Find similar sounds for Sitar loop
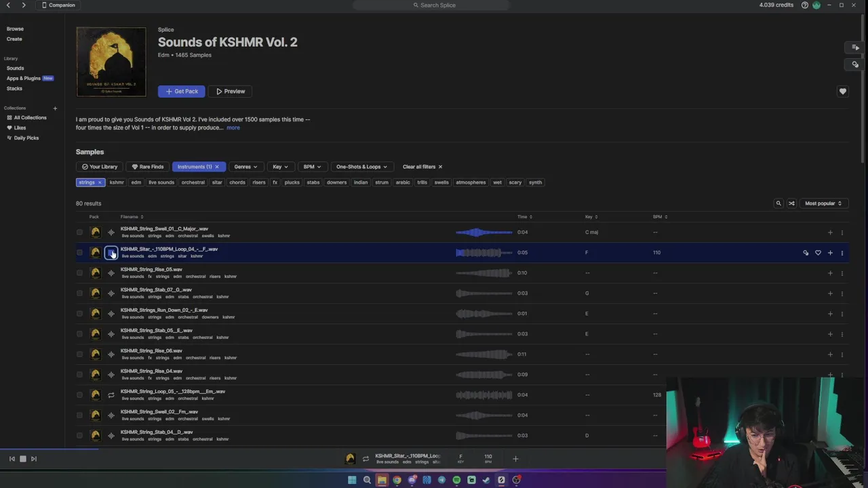 (806, 253)
